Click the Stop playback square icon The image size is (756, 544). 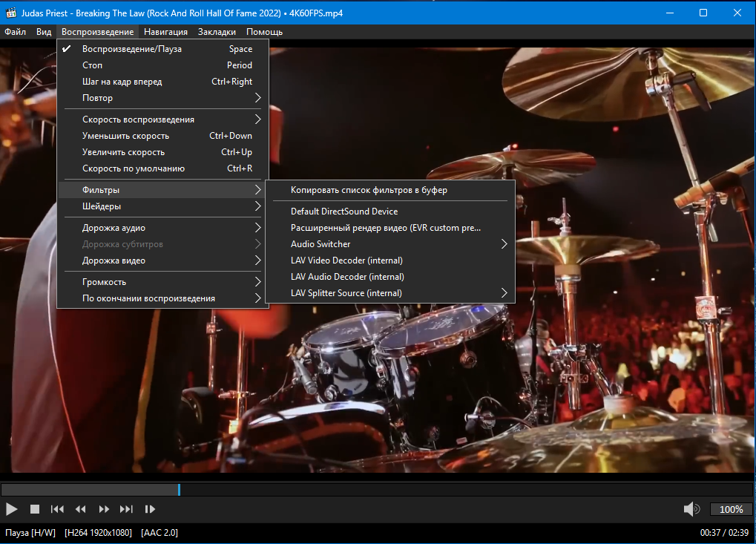pyautogui.click(x=34, y=509)
